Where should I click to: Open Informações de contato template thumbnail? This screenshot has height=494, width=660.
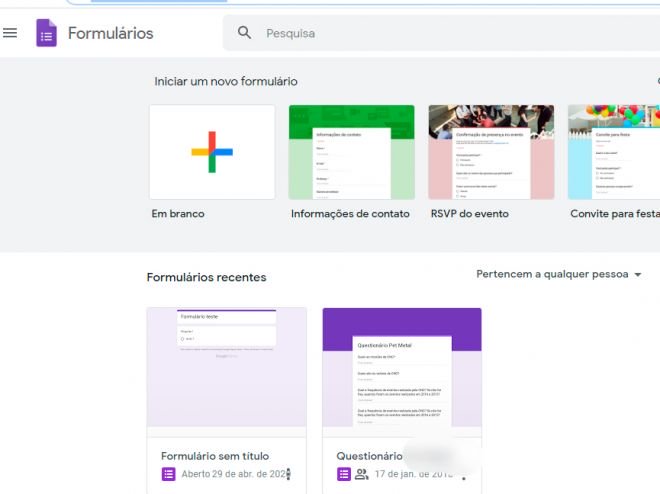coord(351,152)
